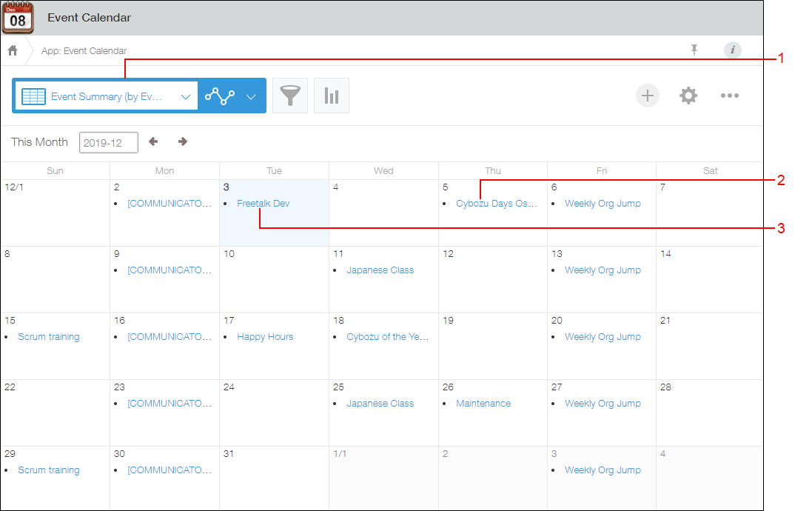Click the Event Calendar app icon
The image size is (812, 511).
tap(17, 19)
